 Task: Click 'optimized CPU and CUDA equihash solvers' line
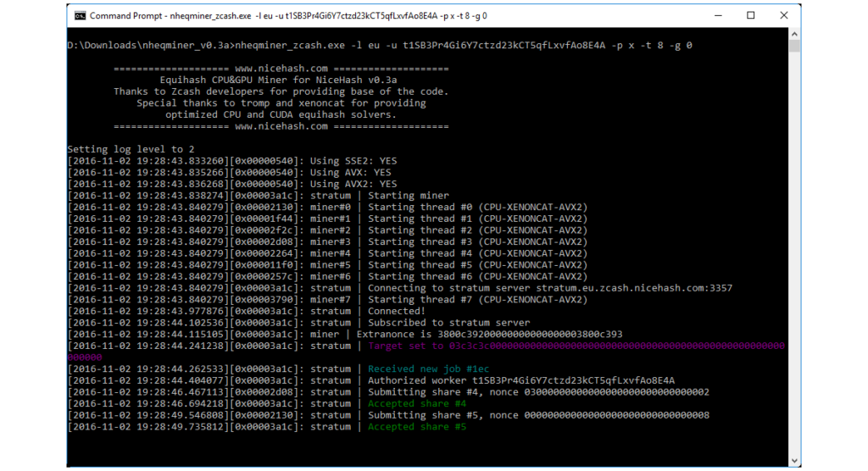tap(281, 114)
